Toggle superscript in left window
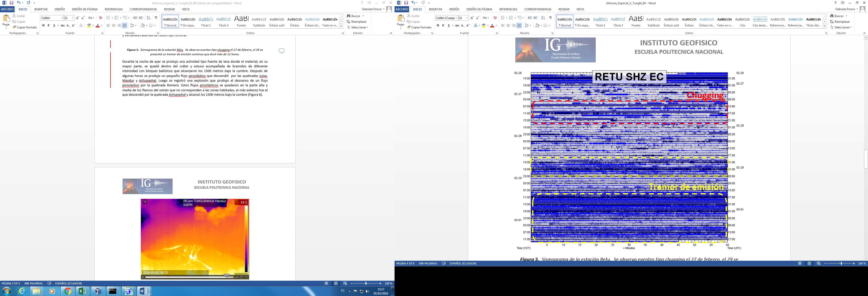Screen dimensions: 868x296 tap(73, 26)
